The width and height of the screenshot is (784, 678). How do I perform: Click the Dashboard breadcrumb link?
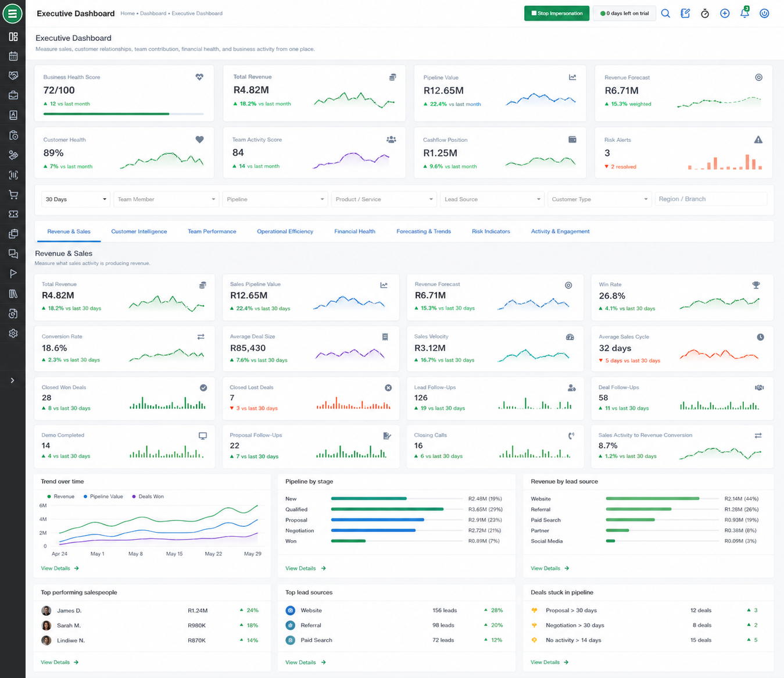(x=153, y=13)
